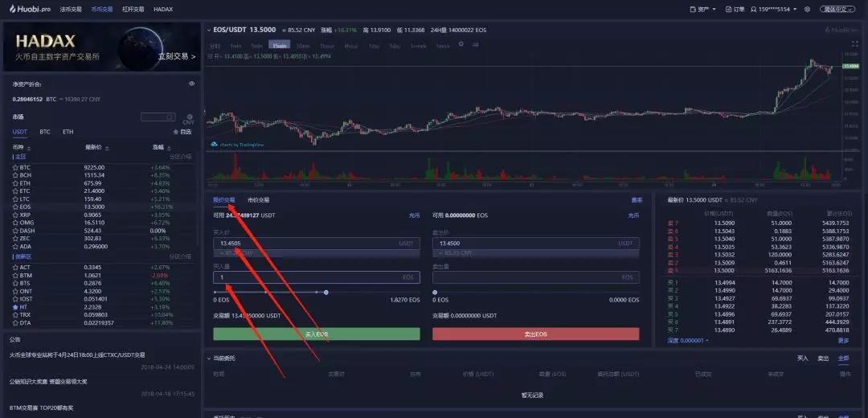Open the Huobi.pro home logo
Image resolution: width=868 pixels, height=418 pixels.
pyautogui.click(x=30, y=9)
